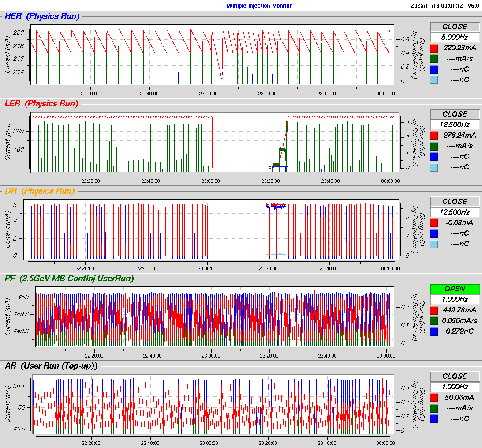This screenshot has height=448, width=482.
Task: Click the DR CLOSE status button
Action: [455, 202]
